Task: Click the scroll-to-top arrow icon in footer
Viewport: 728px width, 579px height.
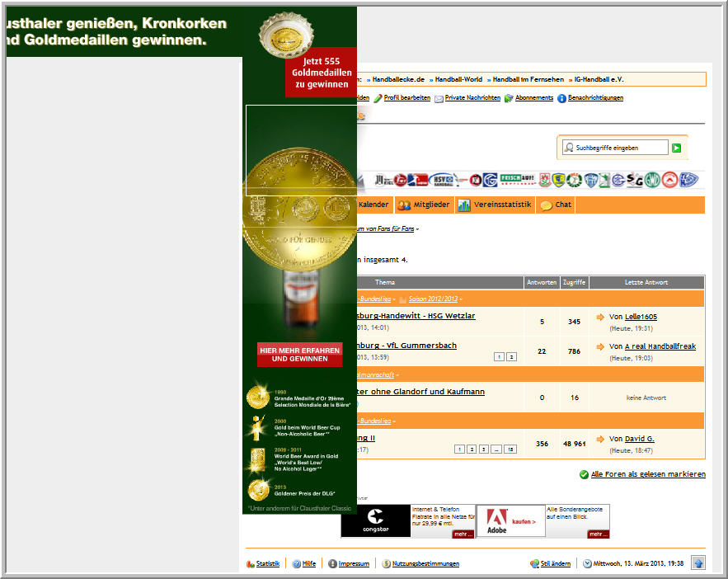Action: [x=698, y=563]
